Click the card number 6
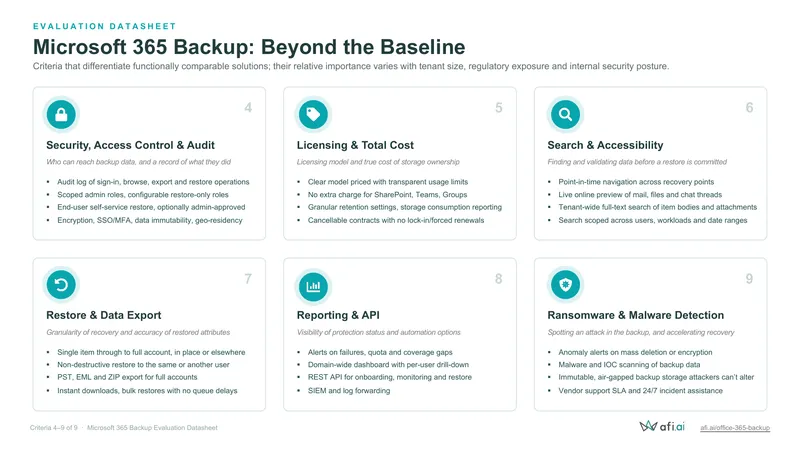This screenshot has height=450, width=800. pyautogui.click(x=749, y=108)
